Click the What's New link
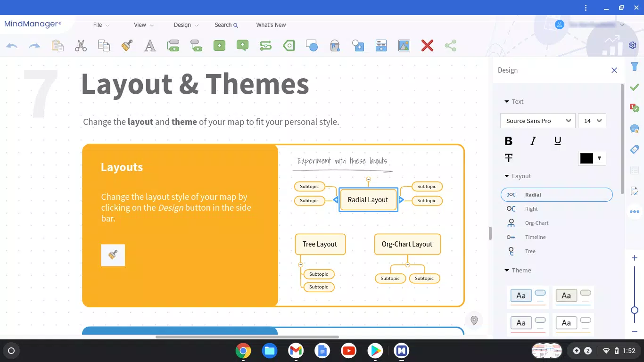644x362 pixels. click(x=271, y=25)
